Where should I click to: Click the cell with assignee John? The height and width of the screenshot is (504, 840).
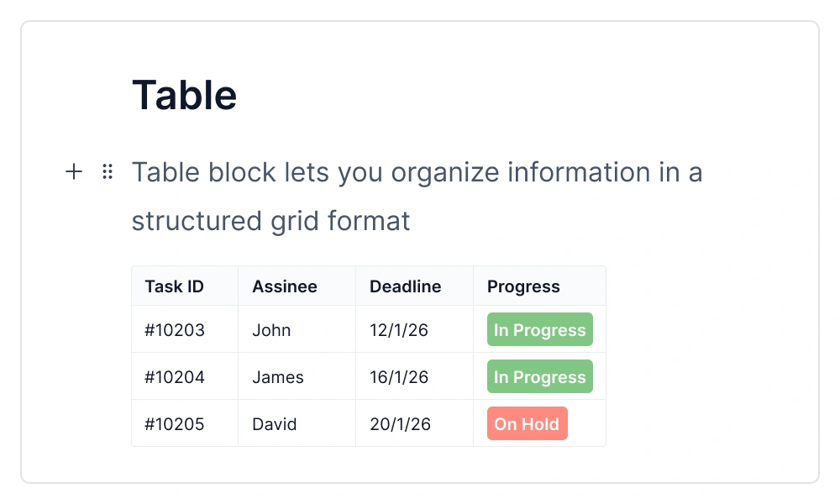click(x=270, y=330)
